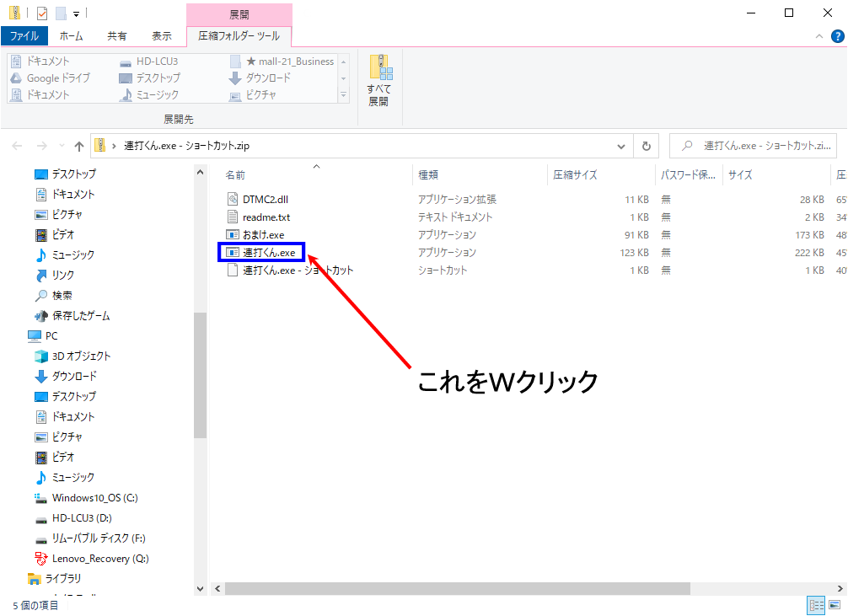
Task: Switch to large icons view in status bar
Action: 835,605
